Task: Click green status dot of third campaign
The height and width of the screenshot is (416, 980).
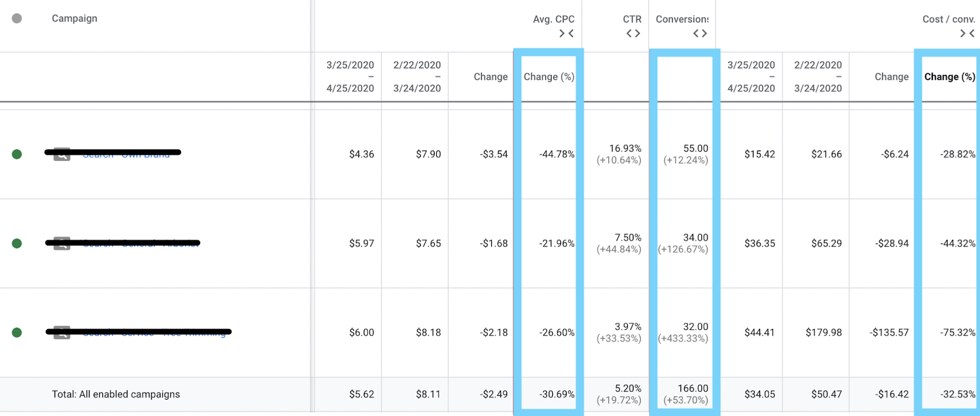Action: click(x=17, y=332)
